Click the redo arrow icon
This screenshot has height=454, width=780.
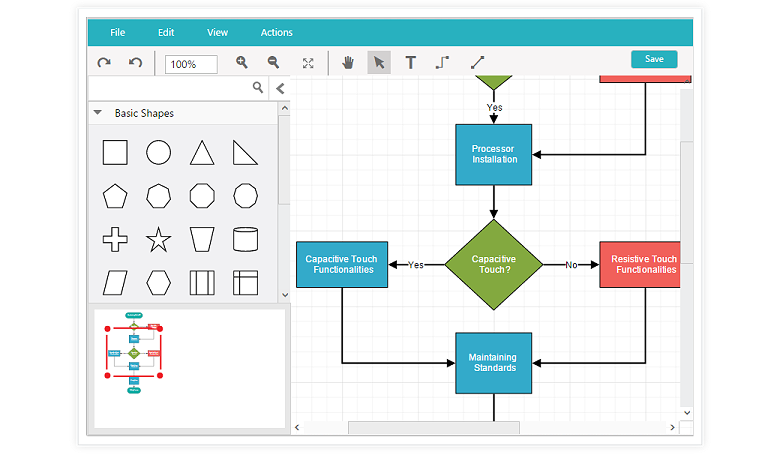click(x=104, y=63)
